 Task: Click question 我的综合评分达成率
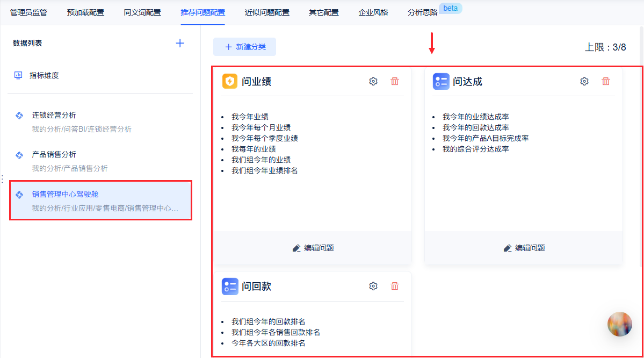click(475, 149)
